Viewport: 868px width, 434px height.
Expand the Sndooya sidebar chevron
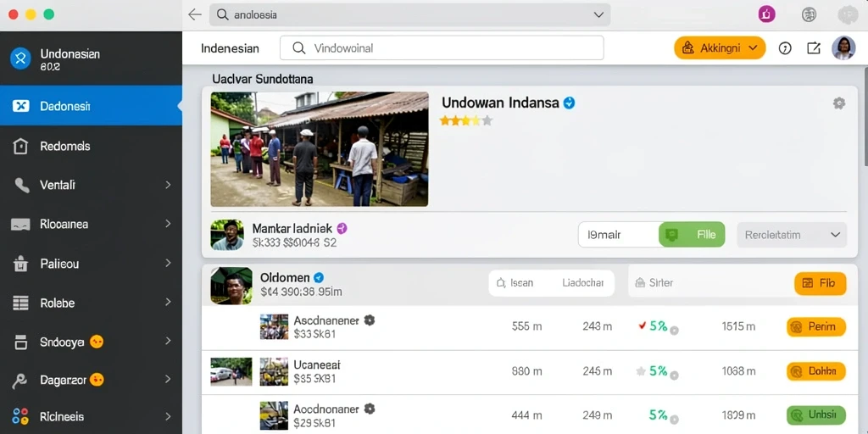pyautogui.click(x=168, y=342)
